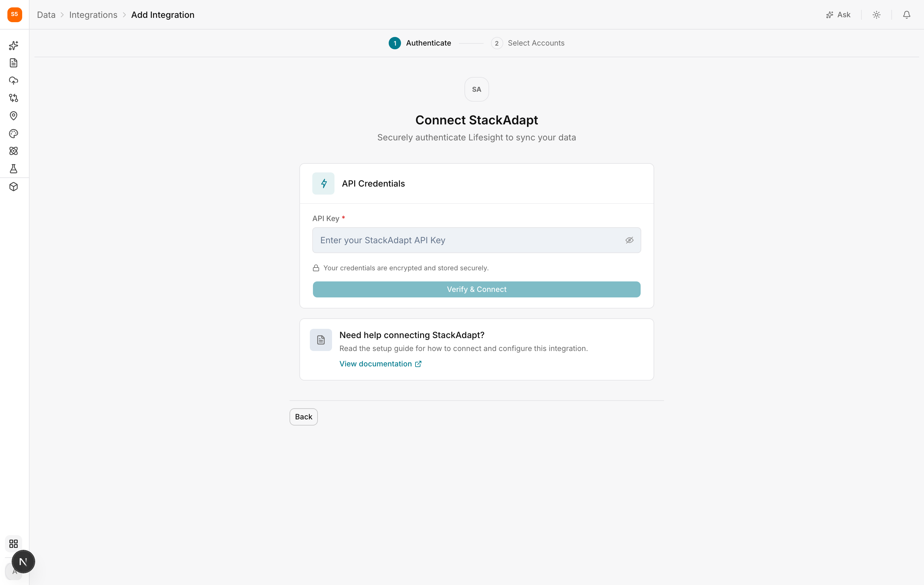Click the Back button

(303, 417)
